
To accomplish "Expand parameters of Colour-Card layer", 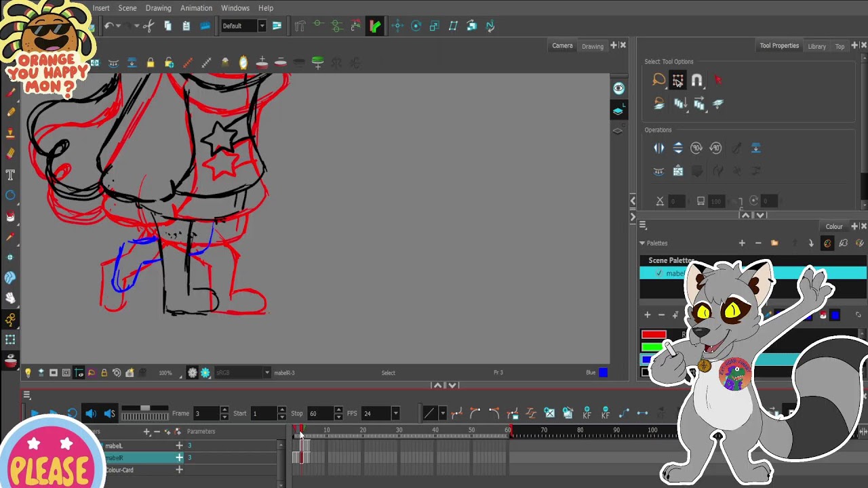I will point(179,470).
